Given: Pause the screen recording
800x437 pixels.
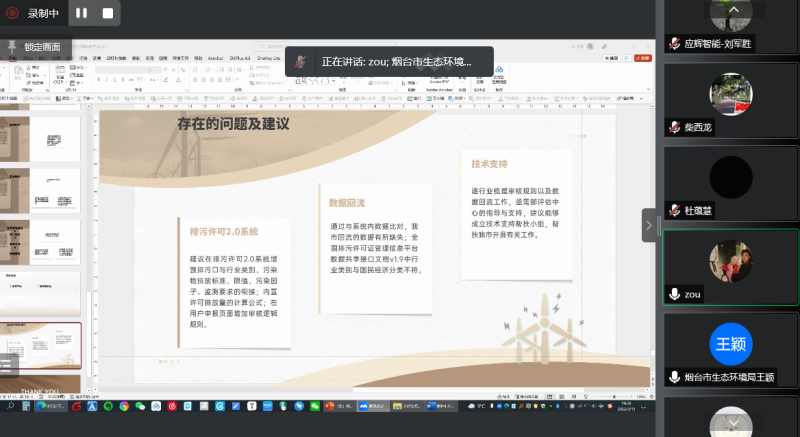Looking at the screenshot, I should pos(82,13).
